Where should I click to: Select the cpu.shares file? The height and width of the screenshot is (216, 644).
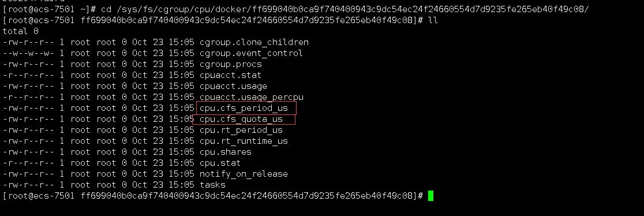coord(226,152)
